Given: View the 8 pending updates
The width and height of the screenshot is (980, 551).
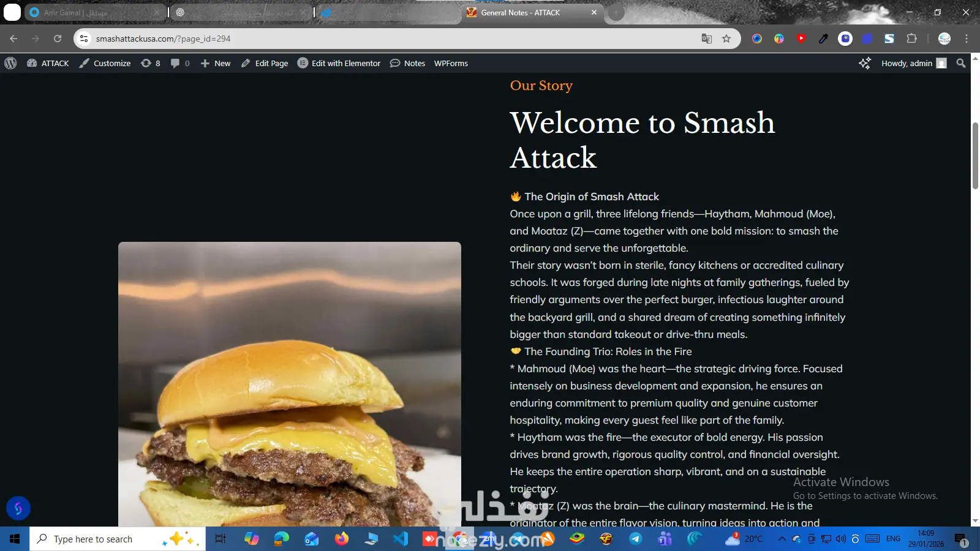Looking at the screenshot, I should point(150,63).
